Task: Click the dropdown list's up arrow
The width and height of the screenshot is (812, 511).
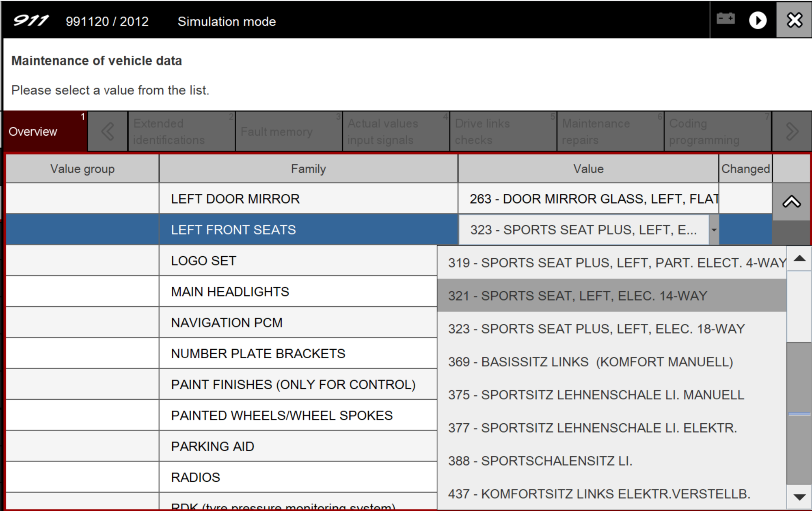Action: [799, 258]
